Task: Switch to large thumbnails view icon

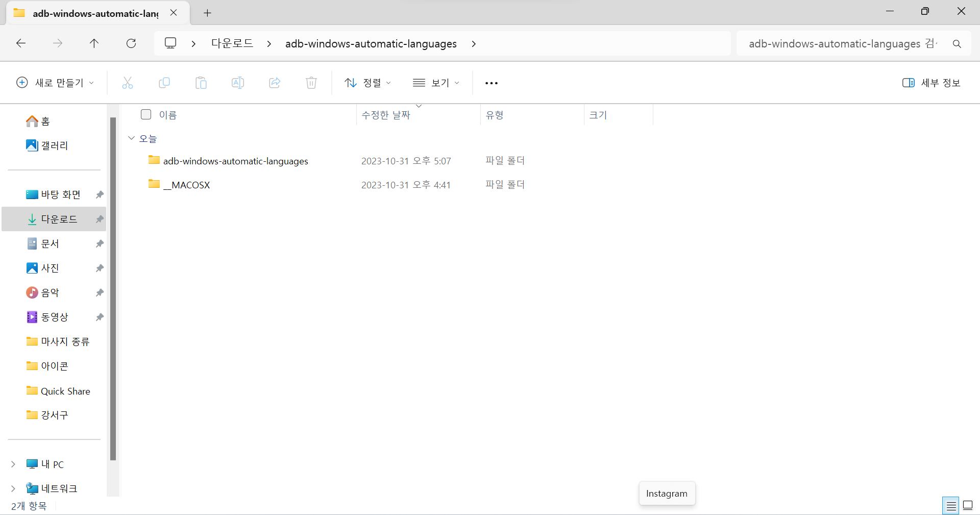Action: pyautogui.click(x=968, y=506)
